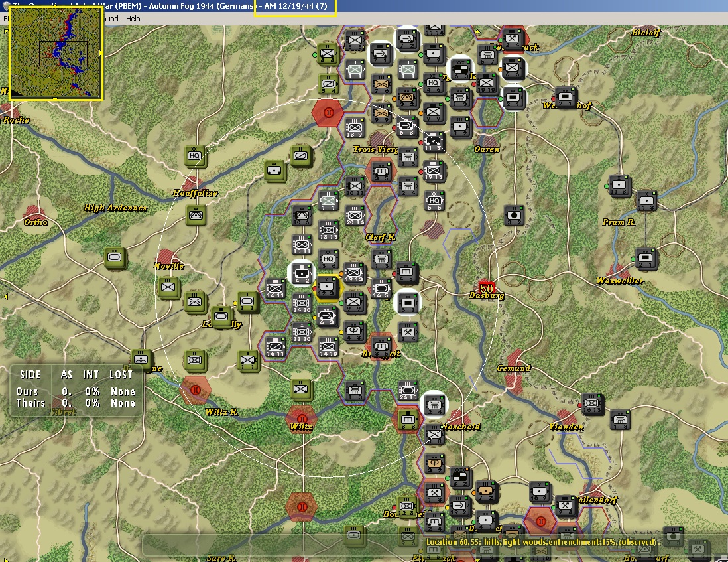728x562 pixels.
Task: Click the Location 60,55 status text
Action: (x=542, y=542)
